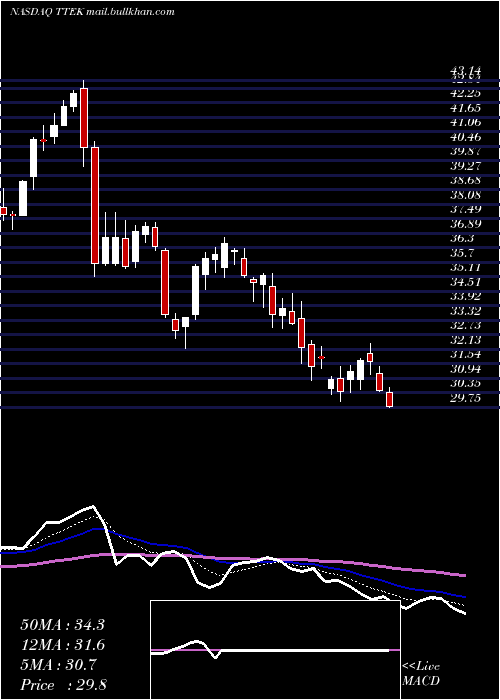Screen dimensions: 500x700
Task: Click the 34.51 price axis label
Action: tap(464, 282)
